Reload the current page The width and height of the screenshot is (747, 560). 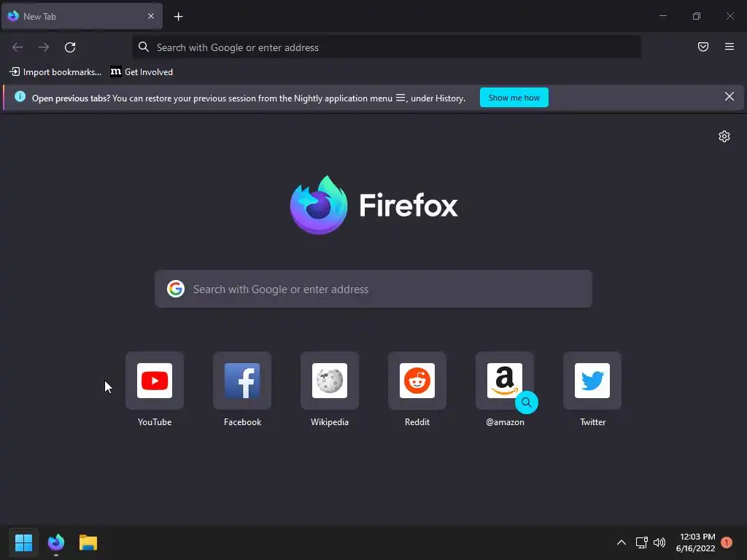(70, 47)
